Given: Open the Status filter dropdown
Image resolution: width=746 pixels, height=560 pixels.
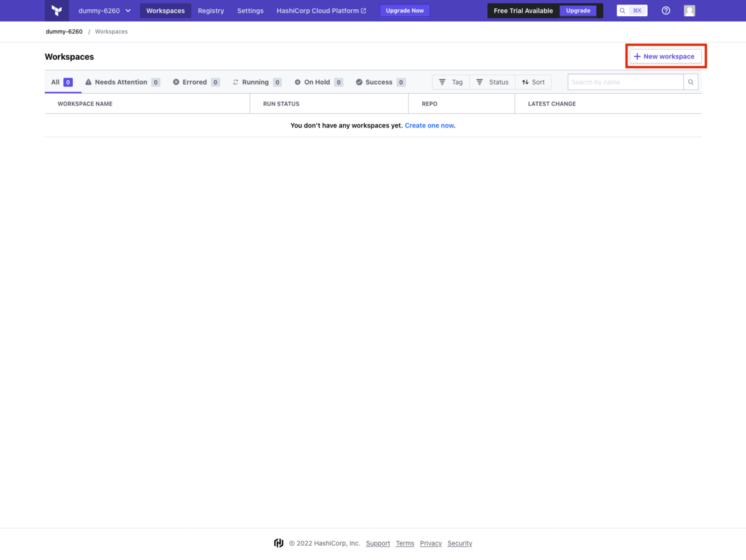Looking at the screenshot, I should [492, 82].
